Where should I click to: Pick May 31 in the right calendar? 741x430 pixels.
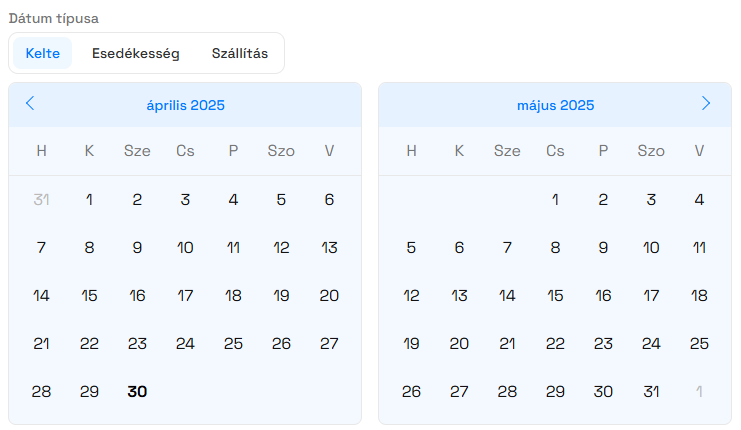[651, 391]
